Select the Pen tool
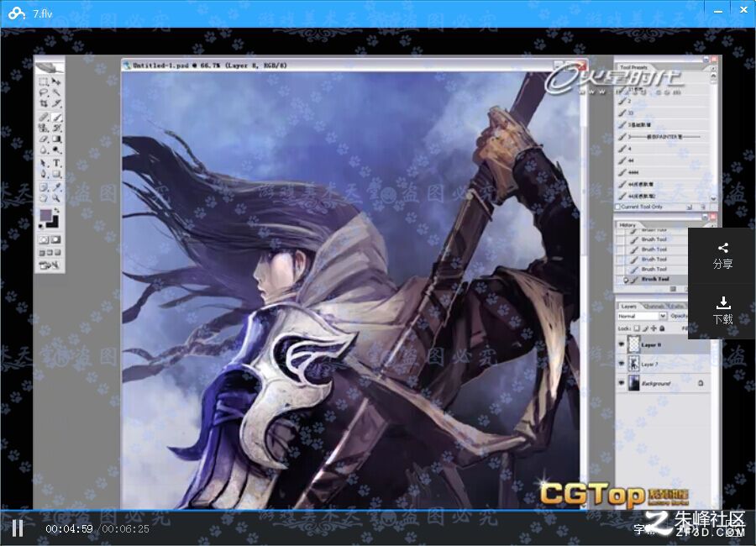The image size is (756, 546). coord(44,174)
